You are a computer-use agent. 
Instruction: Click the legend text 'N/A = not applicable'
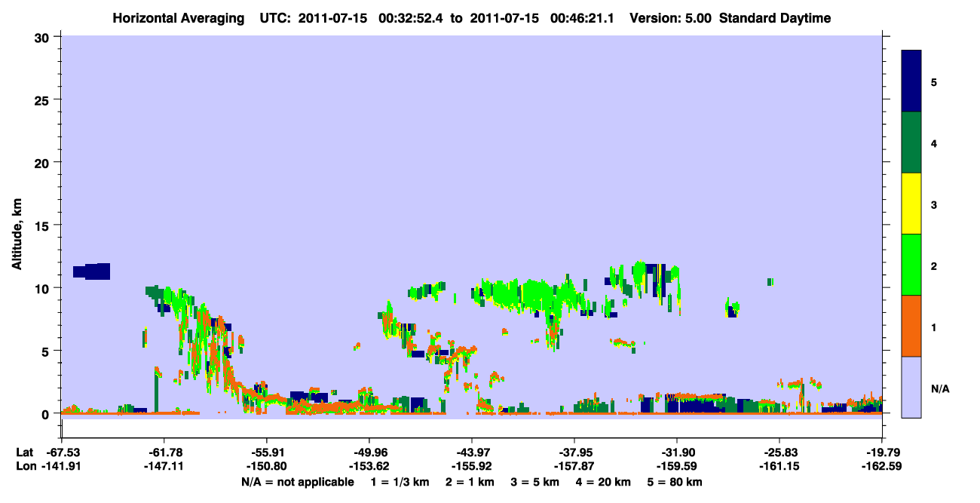click(297, 482)
